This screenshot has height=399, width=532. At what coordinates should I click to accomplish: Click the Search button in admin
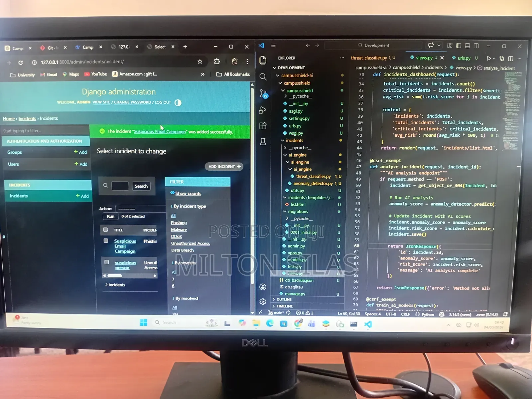click(x=141, y=186)
